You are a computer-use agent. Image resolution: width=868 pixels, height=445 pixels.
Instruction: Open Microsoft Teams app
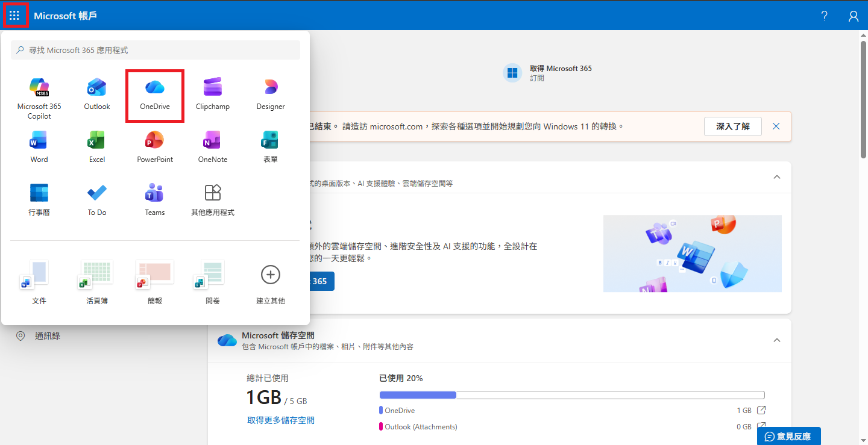[155, 200]
